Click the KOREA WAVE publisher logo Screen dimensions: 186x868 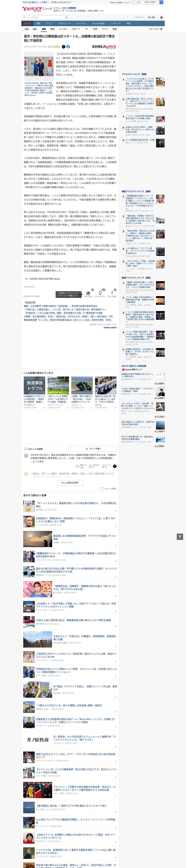pyautogui.click(x=104, y=47)
